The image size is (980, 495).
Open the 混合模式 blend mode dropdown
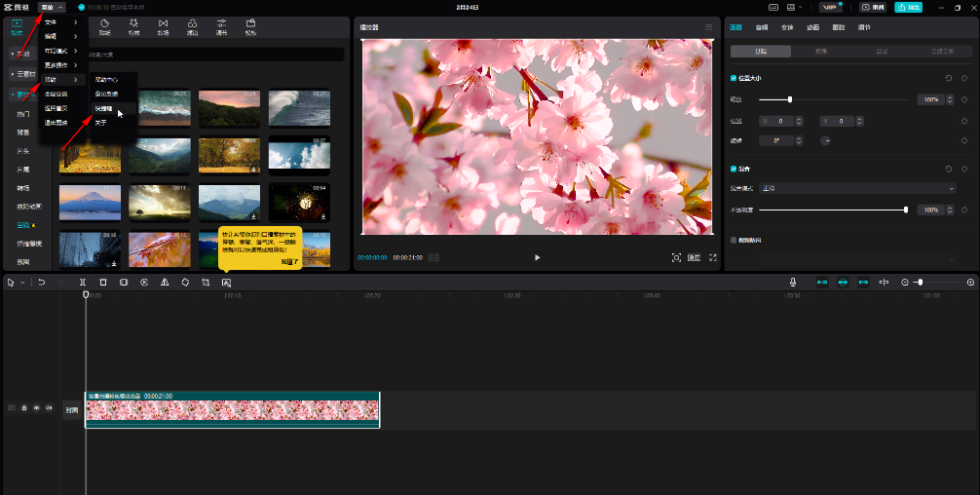[x=857, y=188]
